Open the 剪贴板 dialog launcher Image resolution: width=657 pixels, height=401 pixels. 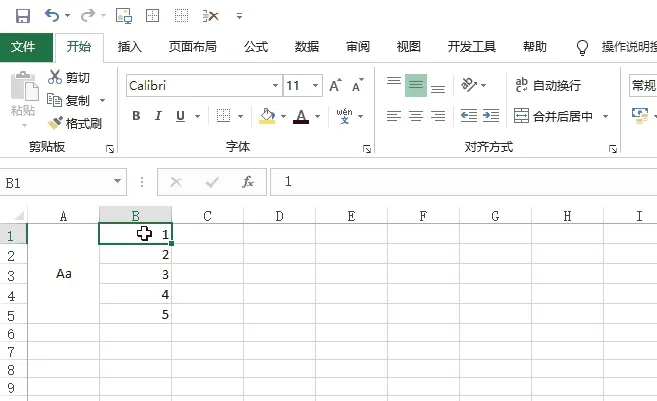click(110, 149)
